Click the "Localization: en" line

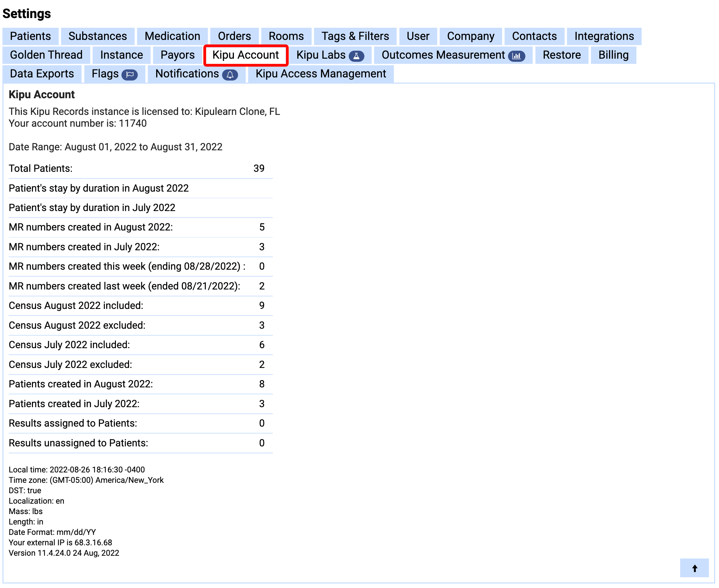point(36,501)
